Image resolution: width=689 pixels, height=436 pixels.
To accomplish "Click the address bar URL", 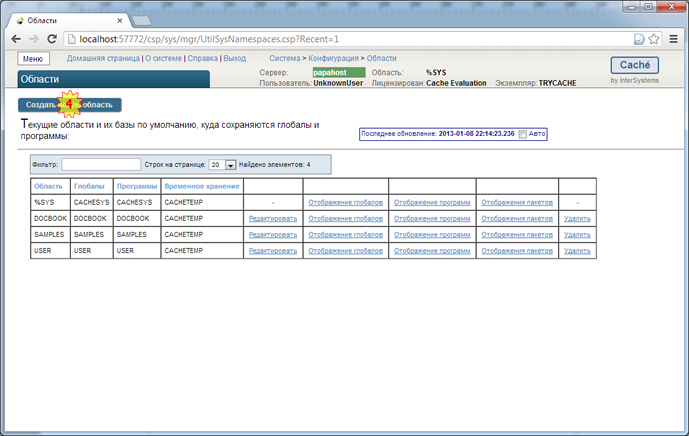I will click(x=209, y=39).
